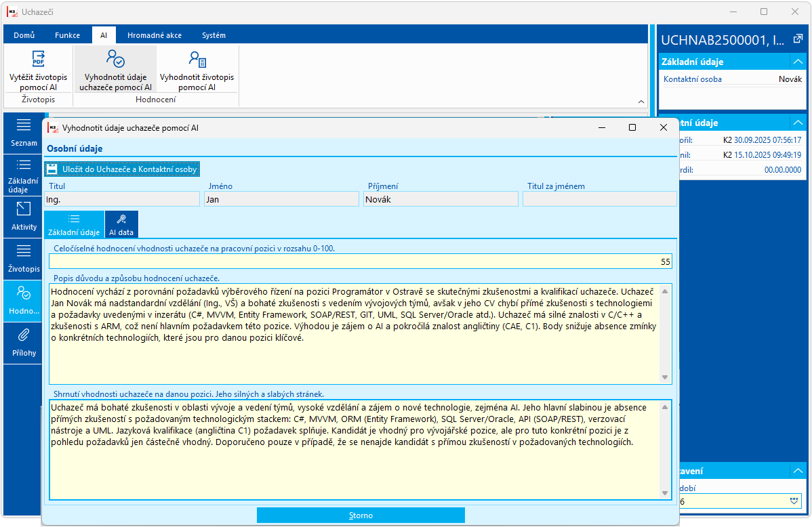Click up arrow of Shrnutí vhodnosti scrollbar
The width and height of the screenshot is (812, 527).
665,407
